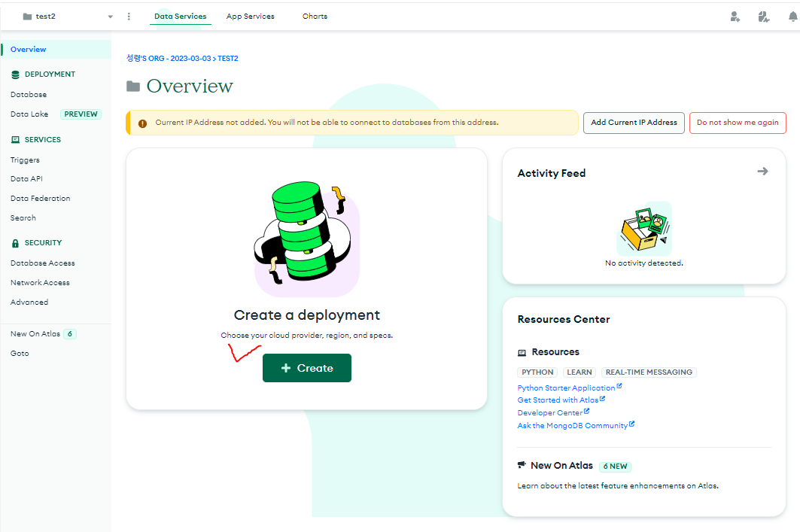The image size is (800, 532).
Task: Open Data Federation in the sidebar
Action: coord(41,199)
